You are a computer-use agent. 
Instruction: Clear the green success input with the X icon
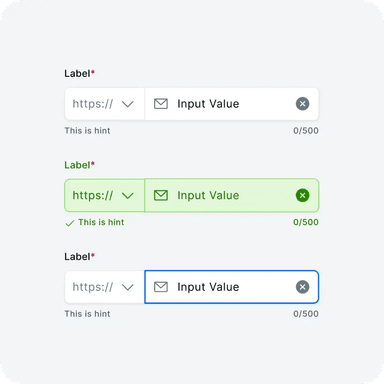click(x=302, y=195)
